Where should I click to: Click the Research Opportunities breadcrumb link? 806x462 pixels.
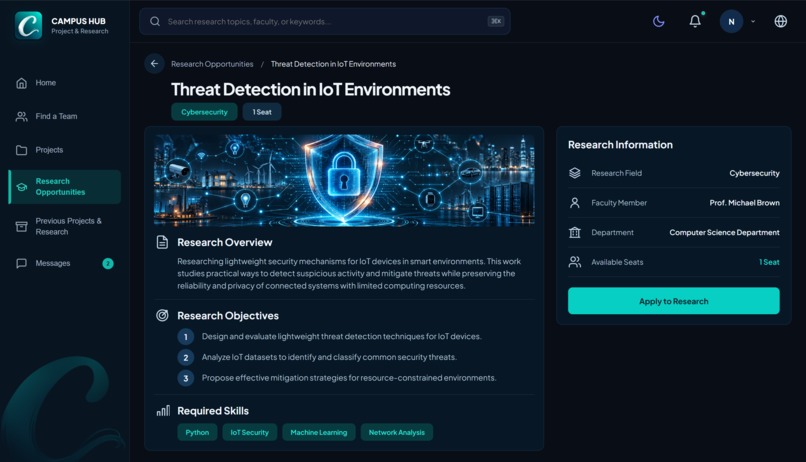212,64
